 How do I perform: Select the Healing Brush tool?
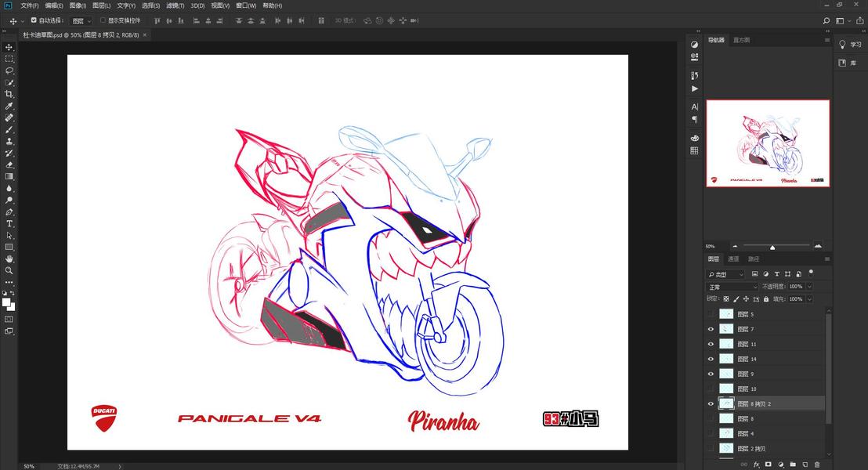click(9, 118)
